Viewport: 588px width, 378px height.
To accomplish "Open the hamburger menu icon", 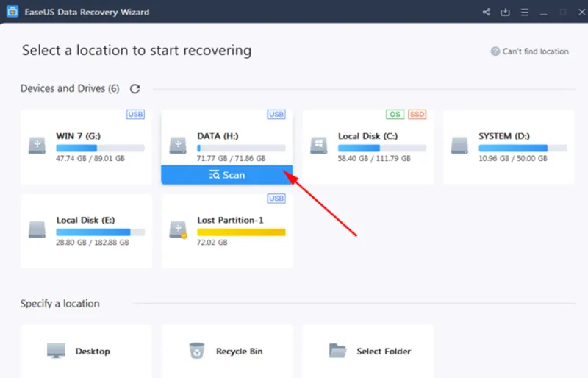I will click(x=524, y=12).
